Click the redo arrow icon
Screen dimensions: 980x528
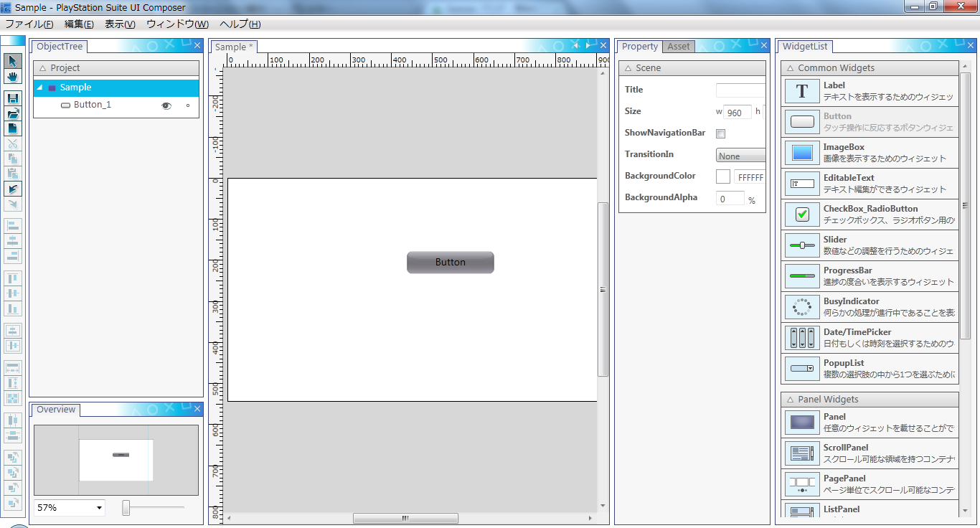click(13, 204)
